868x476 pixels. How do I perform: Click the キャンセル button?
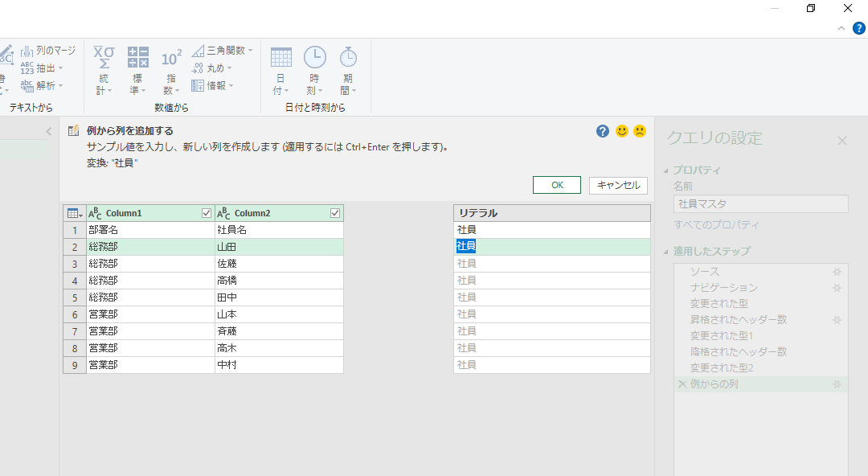tap(618, 185)
